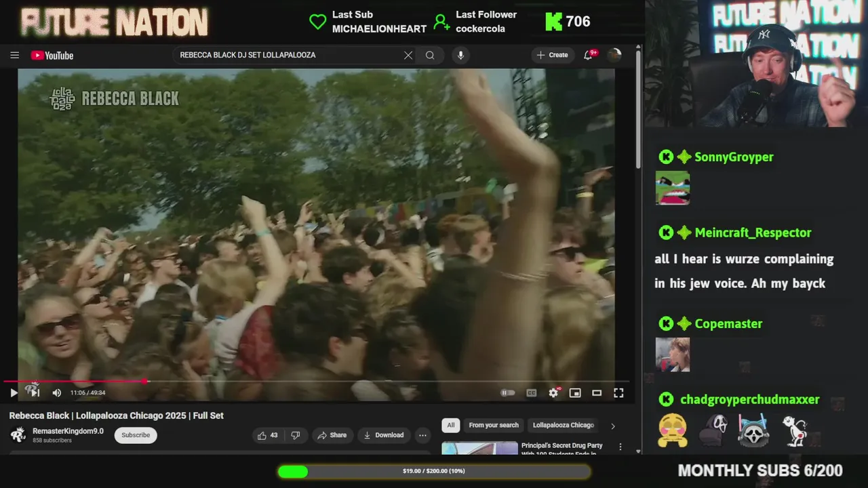Start voice search with microphone
The height and width of the screenshot is (488, 868).
460,55
